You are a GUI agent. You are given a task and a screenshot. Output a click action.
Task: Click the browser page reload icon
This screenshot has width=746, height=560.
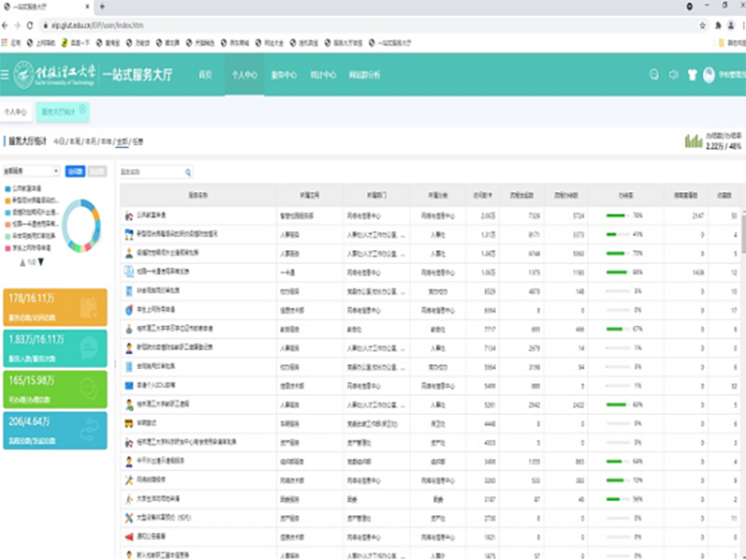tap(31, 25)
